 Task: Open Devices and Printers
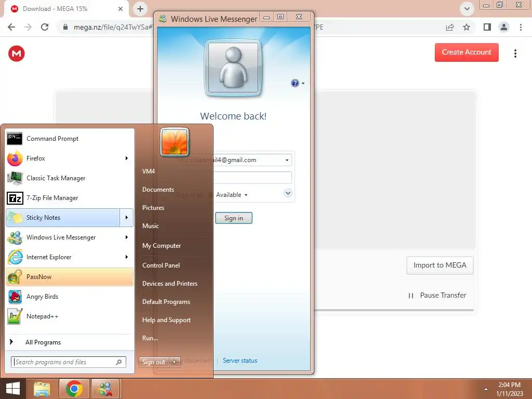coord(170,284)
